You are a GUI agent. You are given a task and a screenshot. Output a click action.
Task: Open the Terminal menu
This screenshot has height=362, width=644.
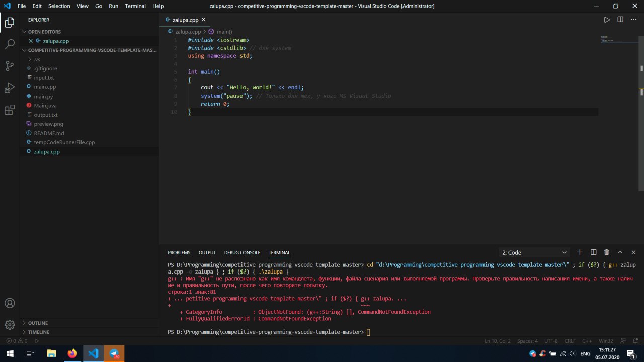(135, 6)
